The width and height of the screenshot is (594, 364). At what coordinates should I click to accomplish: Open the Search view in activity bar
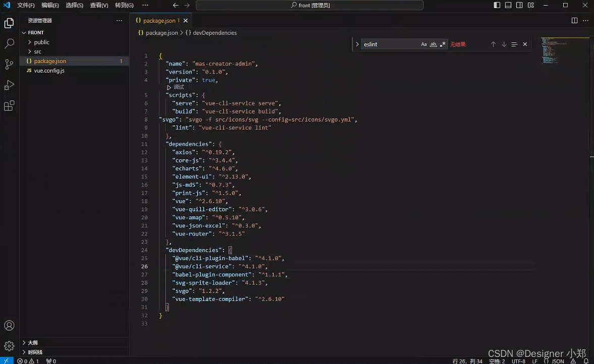(x=9, y=43)
